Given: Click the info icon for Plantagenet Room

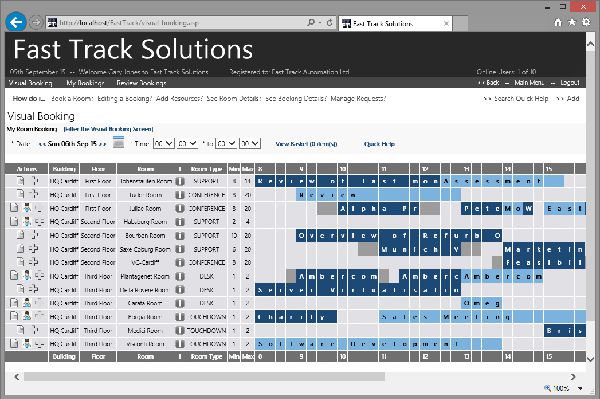Looking at the screenshot, I should pos(180,276).
